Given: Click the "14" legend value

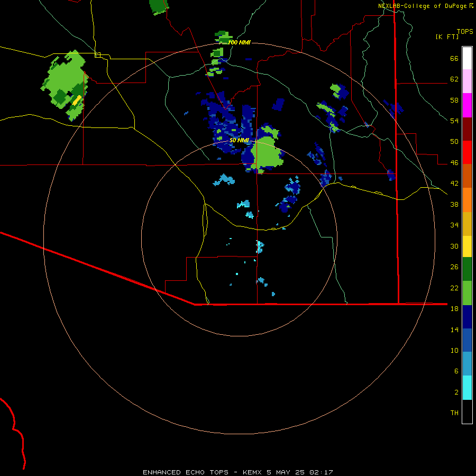Looking at the screenshot, I should pos(454,329).
